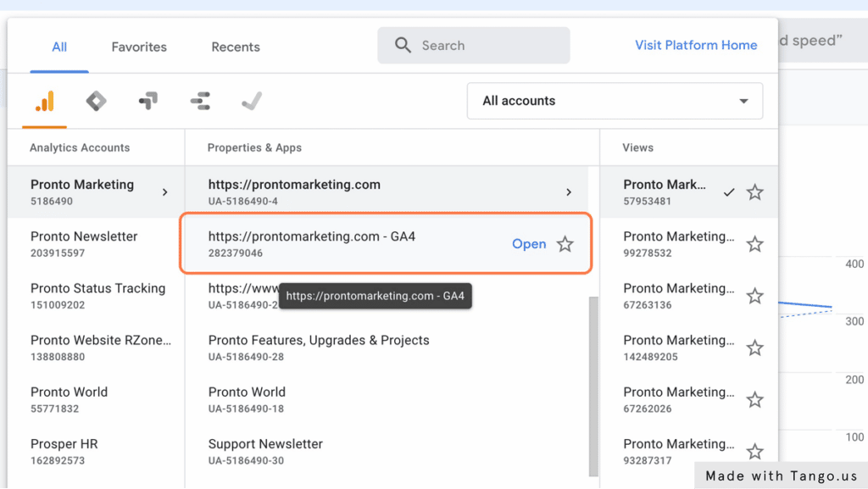Mark view 67262026 as favorite

coord(754,400)
